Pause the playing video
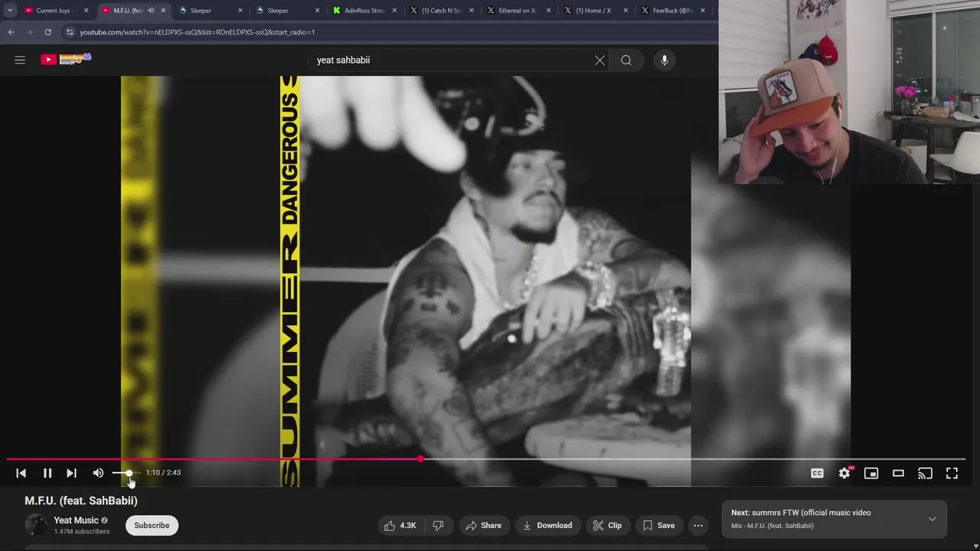Image resolution: width=980 pixels, height=551 pixels. pyautogui.click(x=47, y=473)
